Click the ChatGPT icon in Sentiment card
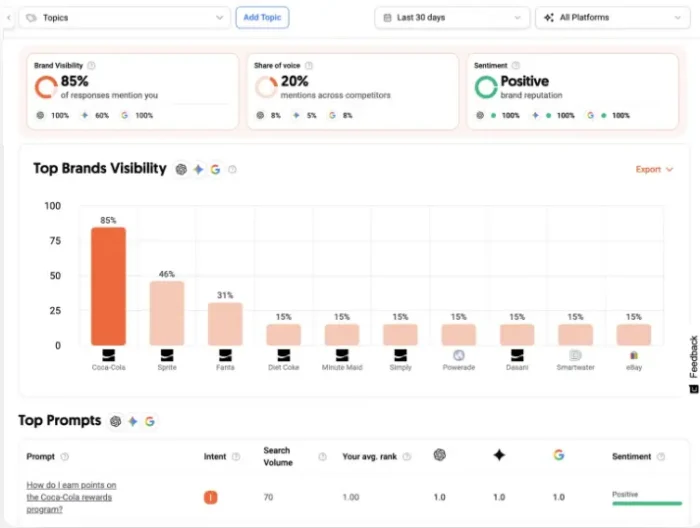This screenshot has width=700, height=528. (x=480, y=115)
